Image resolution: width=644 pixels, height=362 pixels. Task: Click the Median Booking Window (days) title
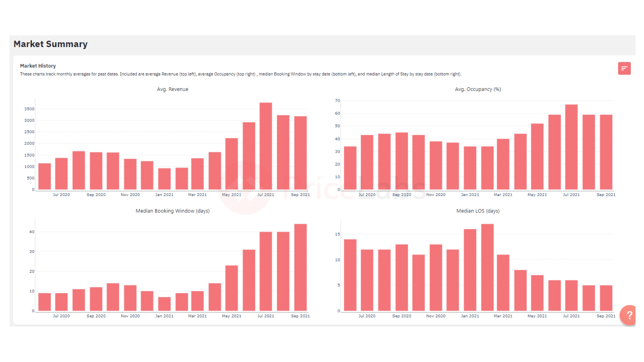point(173,211)
